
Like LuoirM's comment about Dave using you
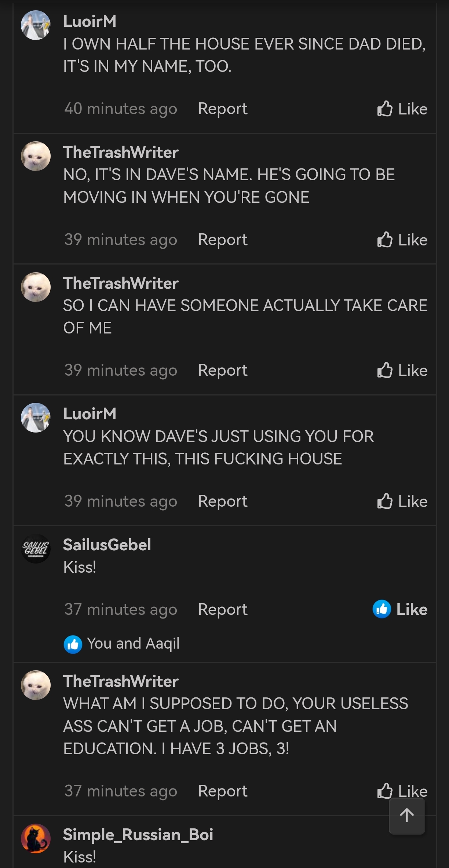click(402, 502)
